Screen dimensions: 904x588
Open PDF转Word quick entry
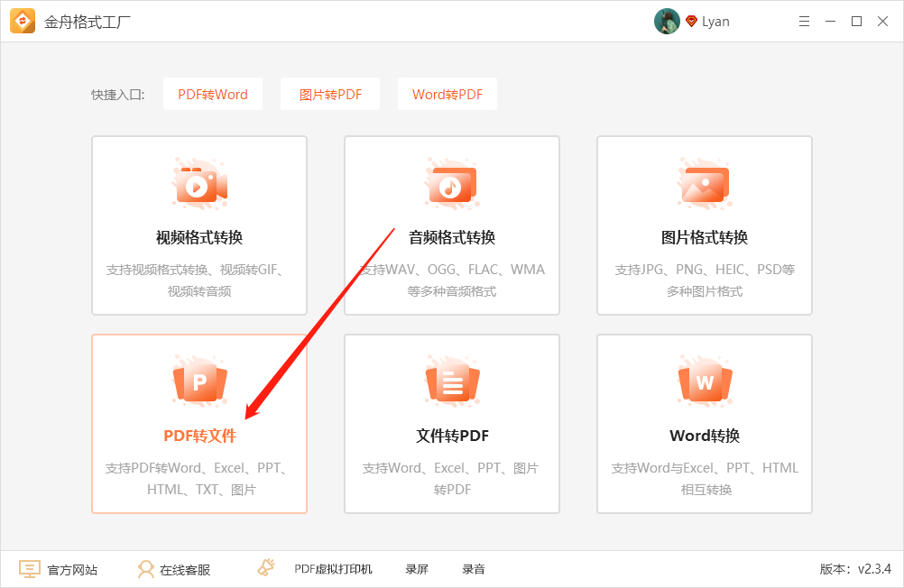[212, 94]
